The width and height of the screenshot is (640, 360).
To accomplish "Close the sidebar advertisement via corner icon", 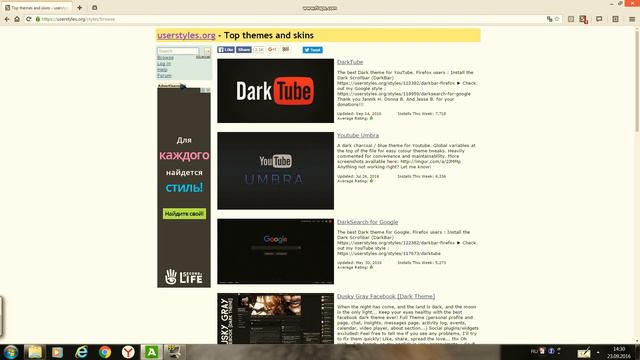I will pos(208,90).
